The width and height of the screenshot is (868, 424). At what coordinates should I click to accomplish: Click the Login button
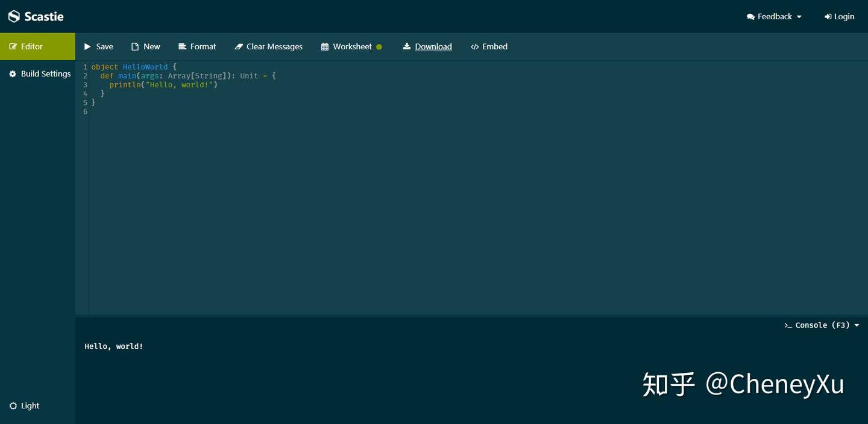tap(839, 16)
